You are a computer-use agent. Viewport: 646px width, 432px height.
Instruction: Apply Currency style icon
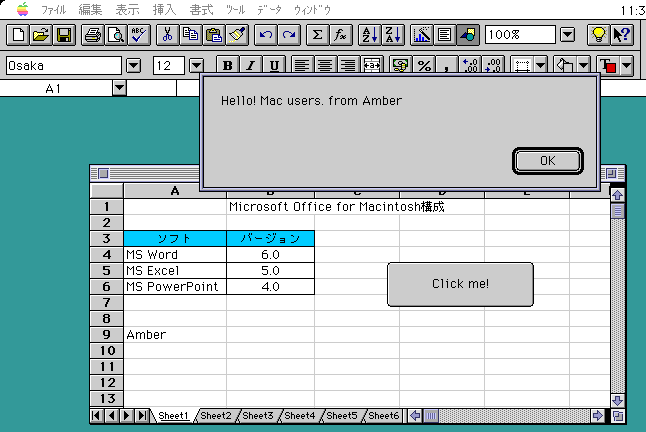click(400, 65)
